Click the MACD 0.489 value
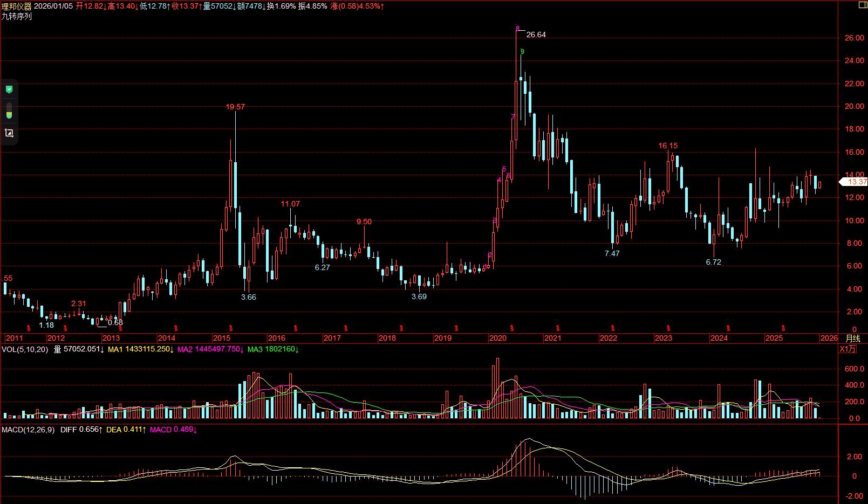This screenshot has height=504, width=868. click(173, 430)
